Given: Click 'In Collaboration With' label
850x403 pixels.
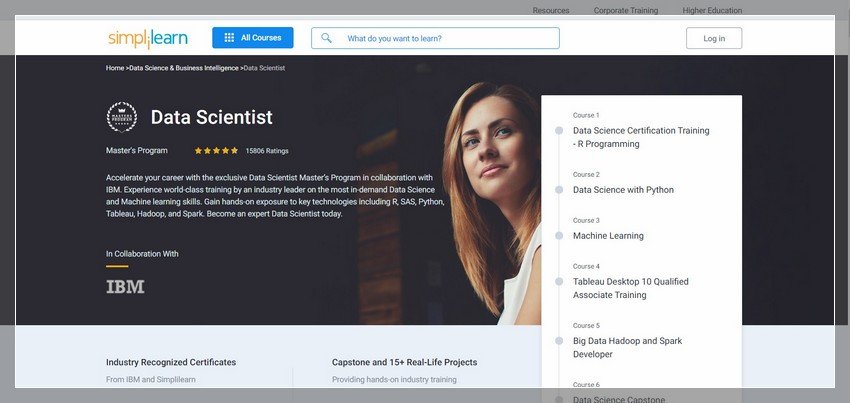Looking at the screenshot, I should [x=142, y=254].
